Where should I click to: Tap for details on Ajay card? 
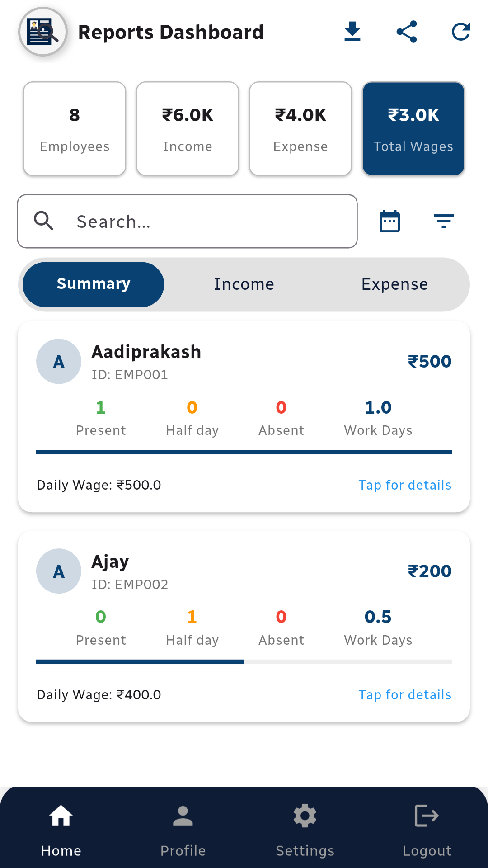(405, 695)
